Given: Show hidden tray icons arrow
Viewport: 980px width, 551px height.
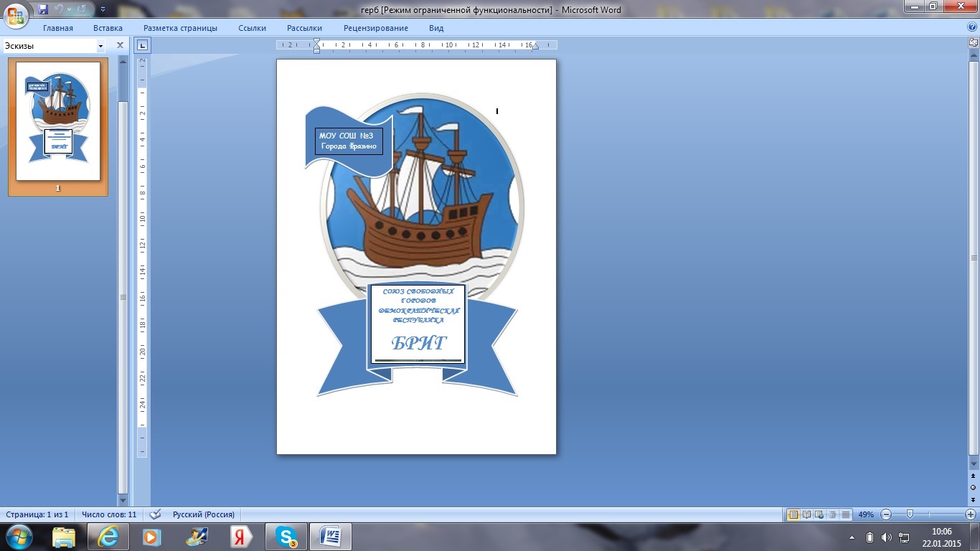Looking at the screenshot, I should coord(852,537).
